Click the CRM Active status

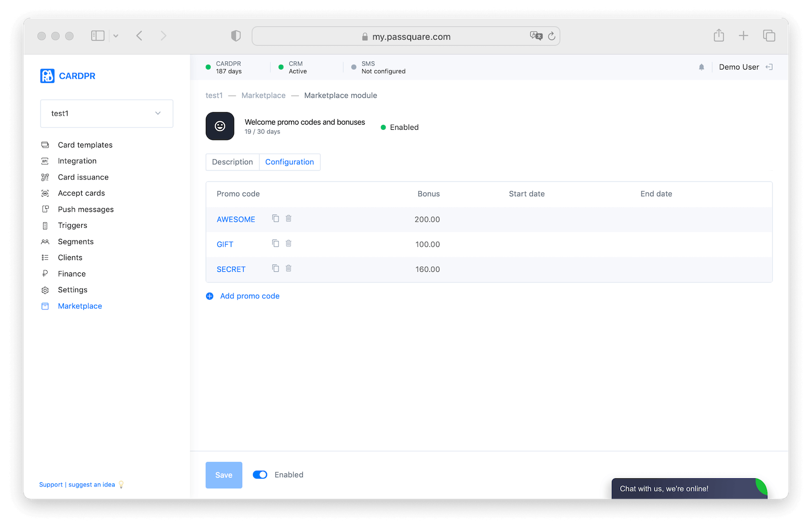coord(293,67)
